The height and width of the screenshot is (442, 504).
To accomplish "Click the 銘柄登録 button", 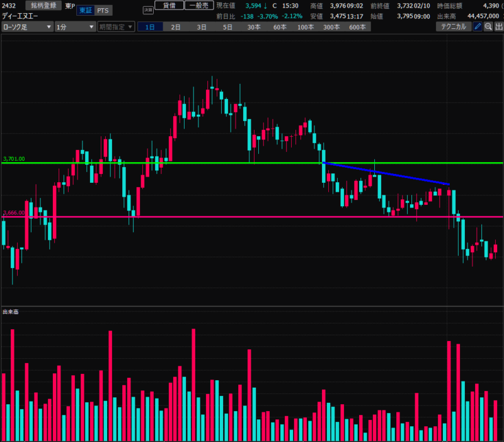I will [44, 6].
